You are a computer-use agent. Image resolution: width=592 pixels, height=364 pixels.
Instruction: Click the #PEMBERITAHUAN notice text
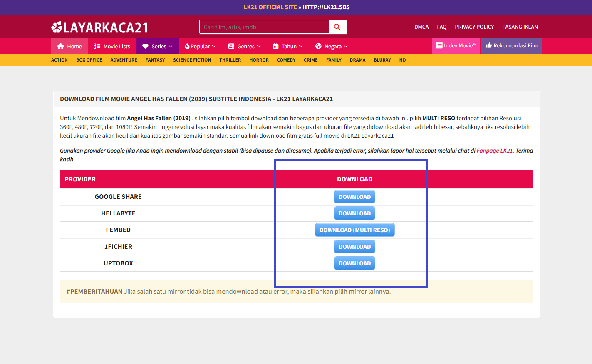click(x=228, y=292)
